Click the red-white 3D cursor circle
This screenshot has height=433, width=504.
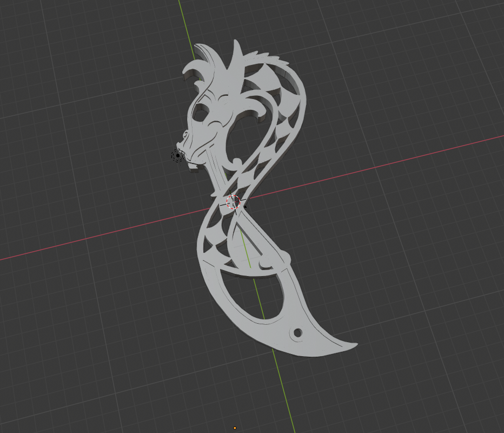pos(233,202)
